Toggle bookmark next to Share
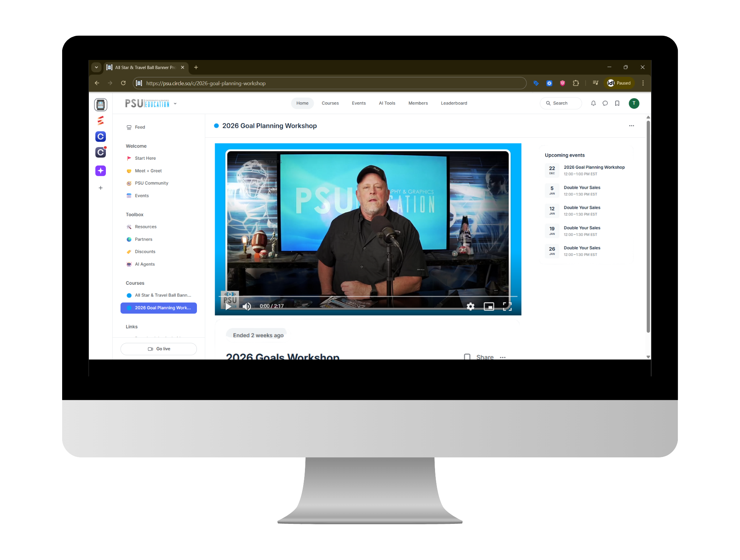The height and width of the screenshot is (560, 740). tap(467, 357)
